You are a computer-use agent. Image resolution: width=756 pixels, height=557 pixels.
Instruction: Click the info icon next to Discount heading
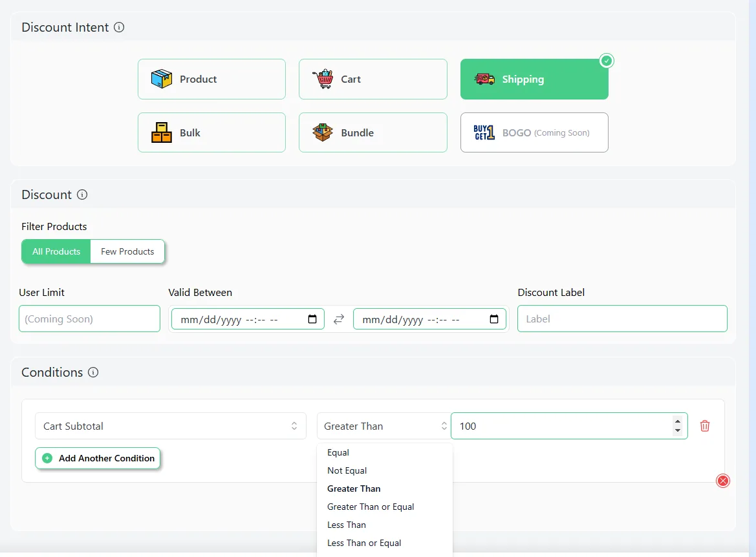pos(82,194)
